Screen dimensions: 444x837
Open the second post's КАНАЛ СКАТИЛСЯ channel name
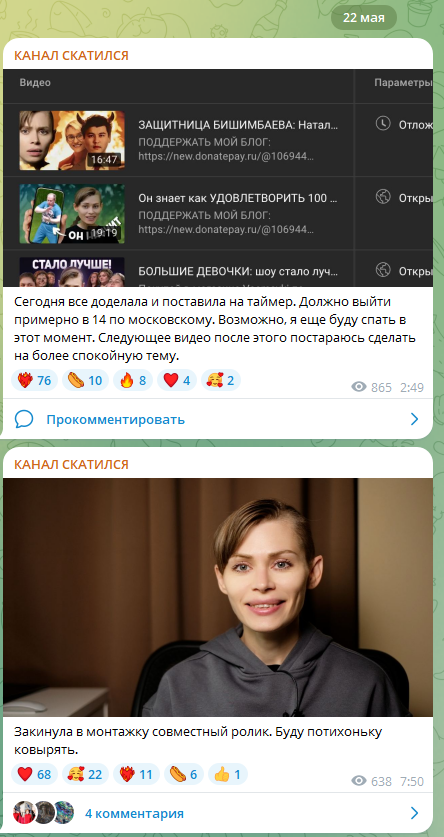pyautogui.click(x=72, y=464)
